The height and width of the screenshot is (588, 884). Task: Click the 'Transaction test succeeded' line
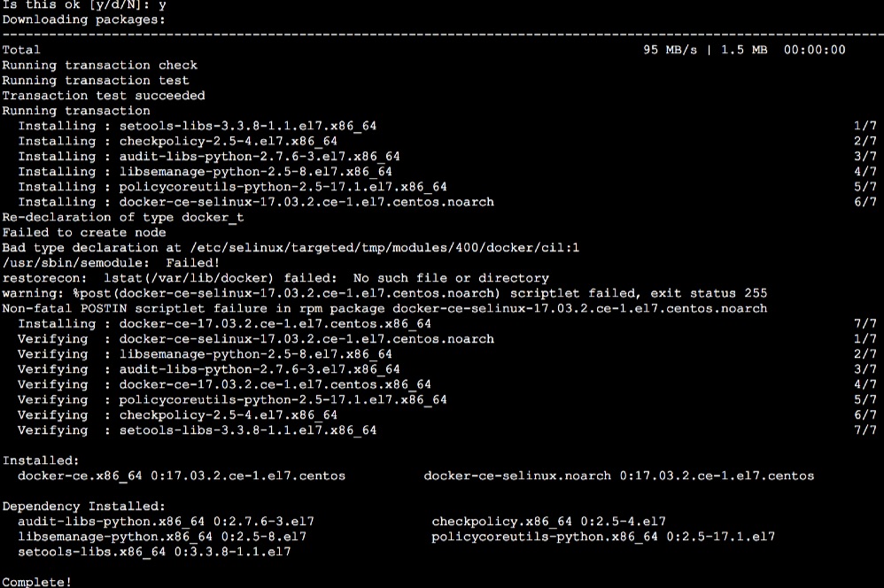coord(104,96)
